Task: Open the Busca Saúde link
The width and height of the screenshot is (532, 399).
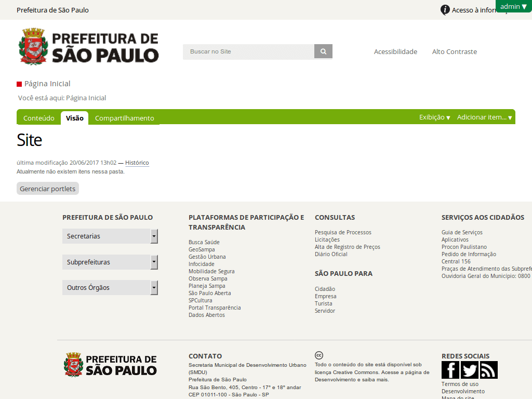Action: [204, 242]
